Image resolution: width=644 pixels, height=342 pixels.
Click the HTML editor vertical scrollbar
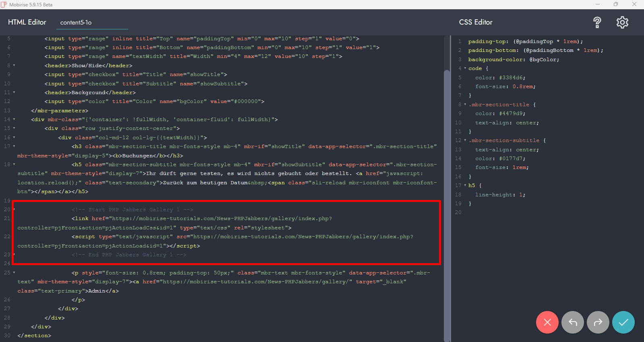coord(446,201)
